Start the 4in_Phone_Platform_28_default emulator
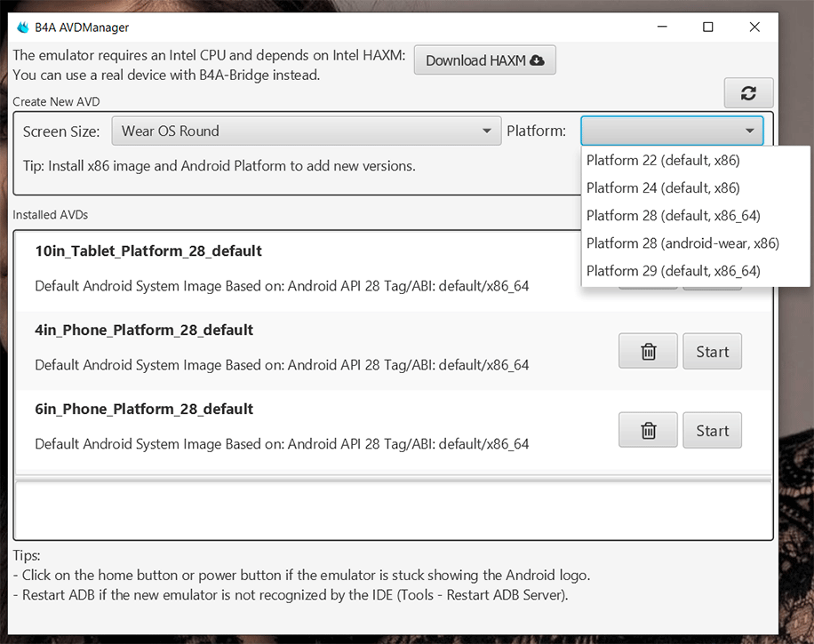 tap(713, 352)
